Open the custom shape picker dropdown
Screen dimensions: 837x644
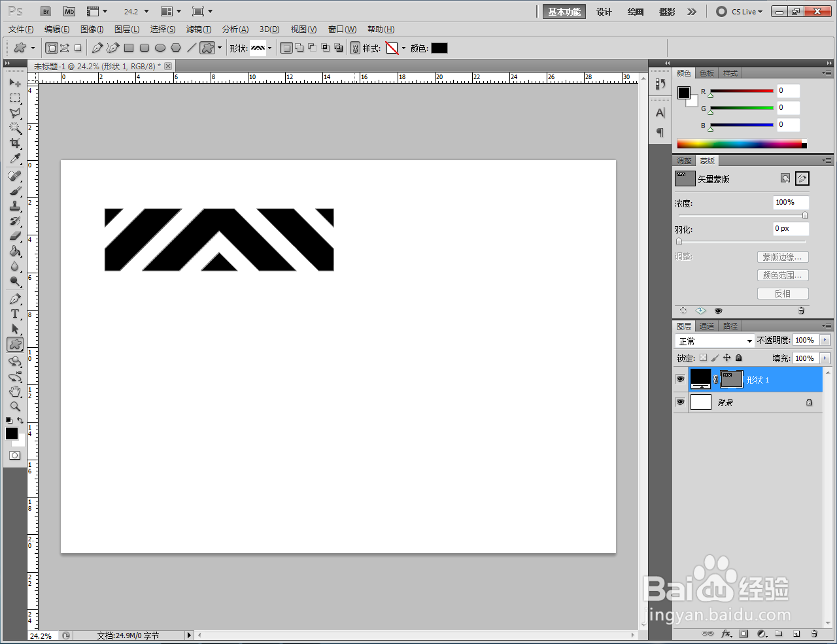pyautogui.click(x=269, y=48)
